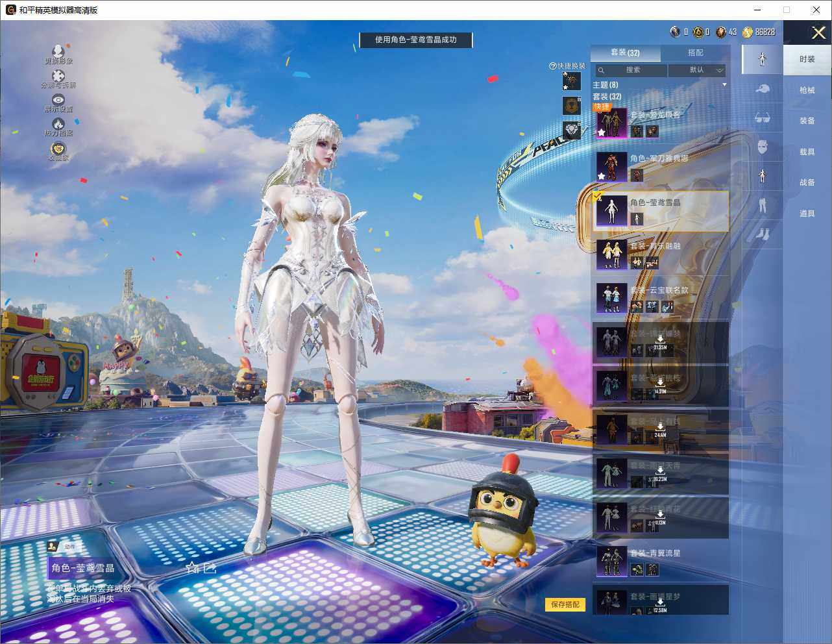
Task: Select the cap headwear category icon
Action: point(763,88)
